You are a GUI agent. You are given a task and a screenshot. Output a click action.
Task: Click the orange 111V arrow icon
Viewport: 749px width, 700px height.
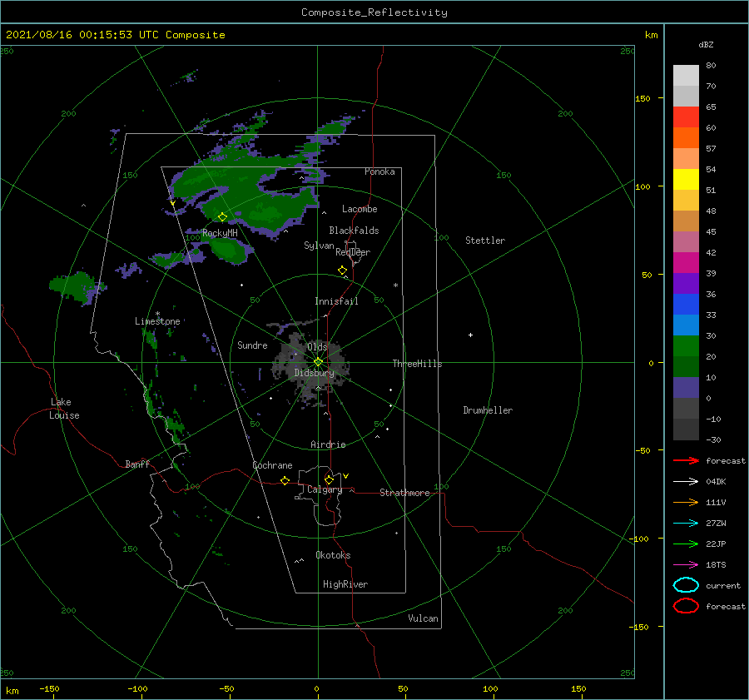pyautogui.click(x=686, y=502)
